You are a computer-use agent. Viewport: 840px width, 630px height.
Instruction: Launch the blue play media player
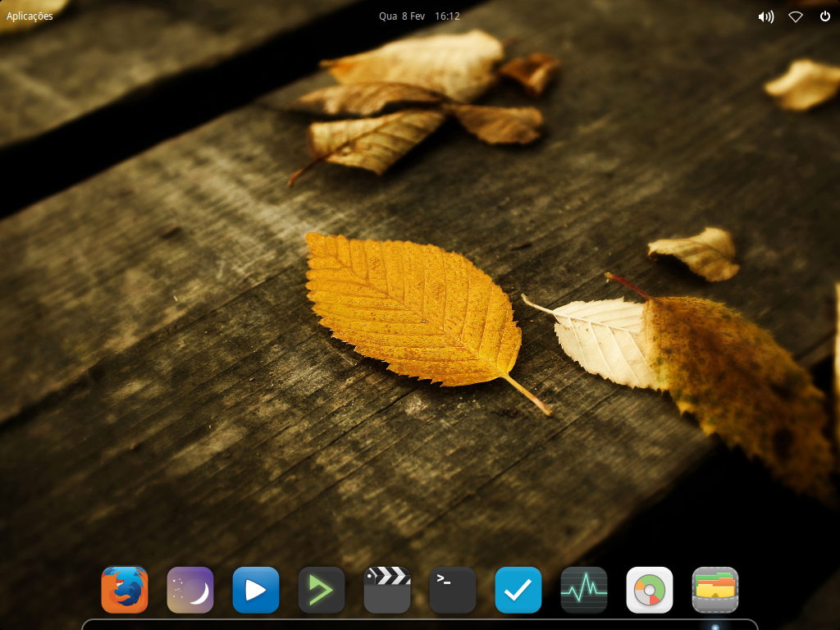pos(256,590)
